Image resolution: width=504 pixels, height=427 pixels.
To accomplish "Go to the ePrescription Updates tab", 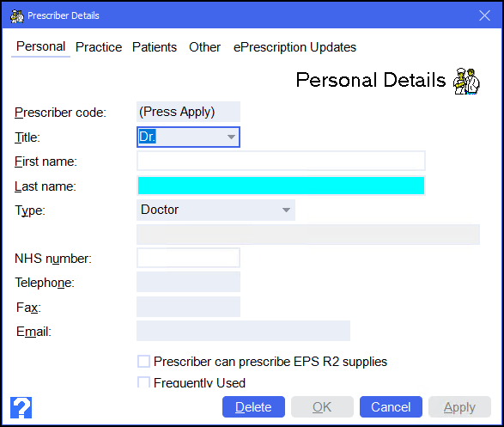I will pyautogui.click(x=295, y=47).
